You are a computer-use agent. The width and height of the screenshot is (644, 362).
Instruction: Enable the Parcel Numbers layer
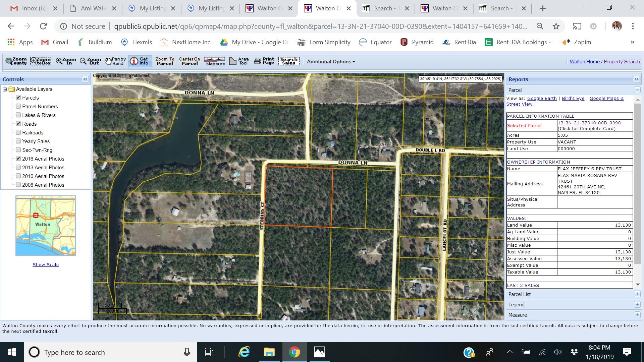[18, 106]
